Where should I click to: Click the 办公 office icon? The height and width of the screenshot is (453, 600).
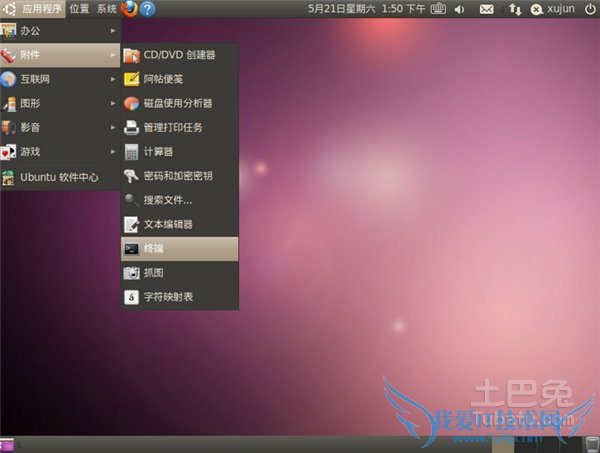(8, 31)
